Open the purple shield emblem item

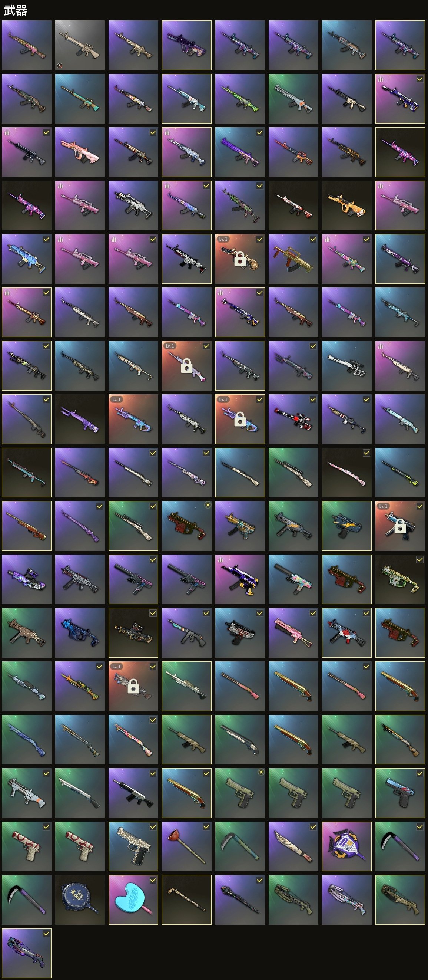[346, 846]
